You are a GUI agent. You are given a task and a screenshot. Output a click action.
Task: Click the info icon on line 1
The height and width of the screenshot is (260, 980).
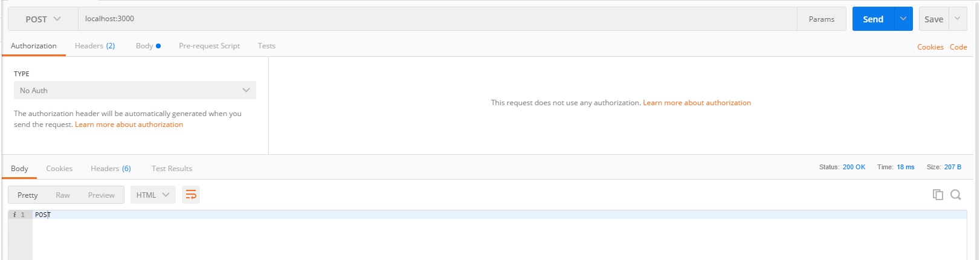[15, 215]
